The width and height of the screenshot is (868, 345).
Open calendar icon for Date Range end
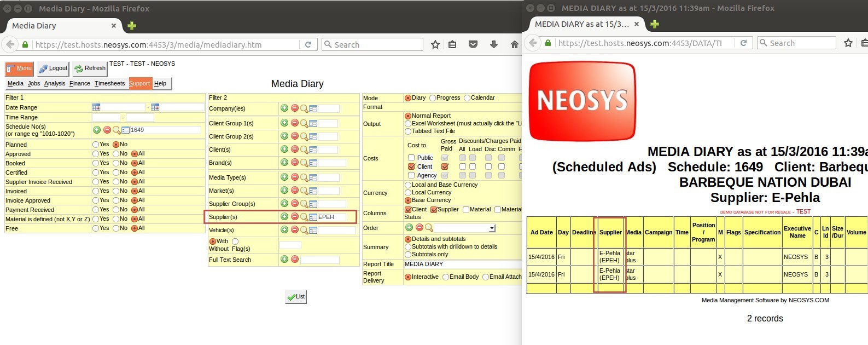[x=155, y=107]
